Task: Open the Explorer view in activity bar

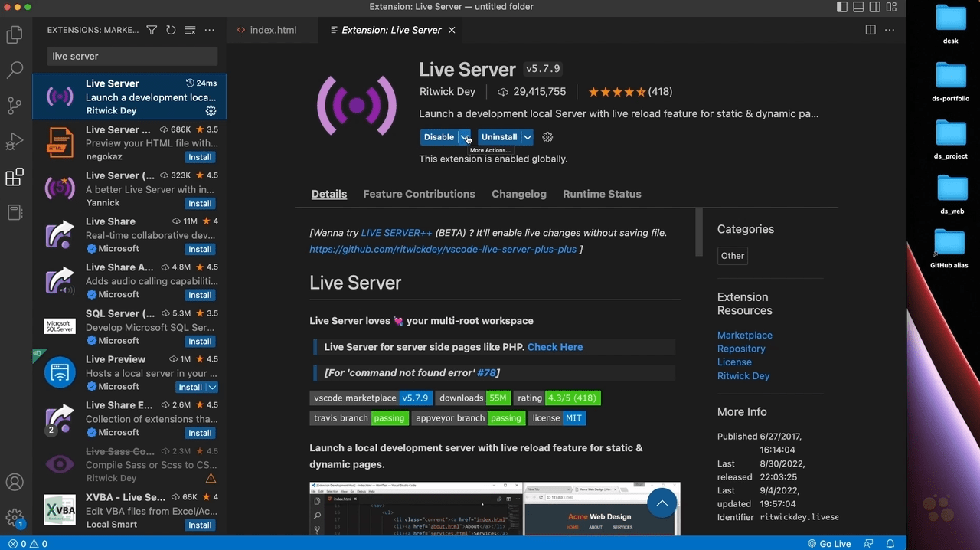Action: pyautogui.click(x=15, y=34)
